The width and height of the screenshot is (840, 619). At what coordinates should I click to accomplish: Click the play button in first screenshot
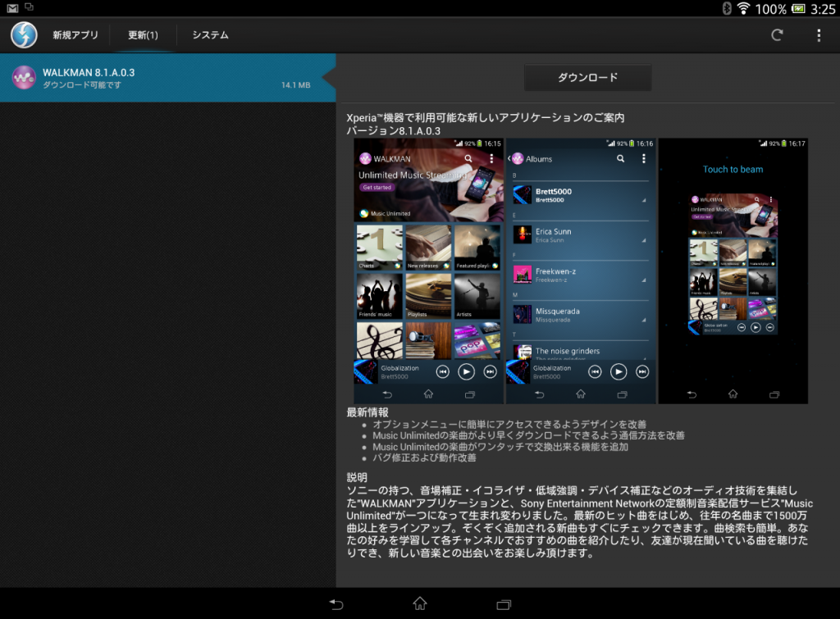point(466,371)
